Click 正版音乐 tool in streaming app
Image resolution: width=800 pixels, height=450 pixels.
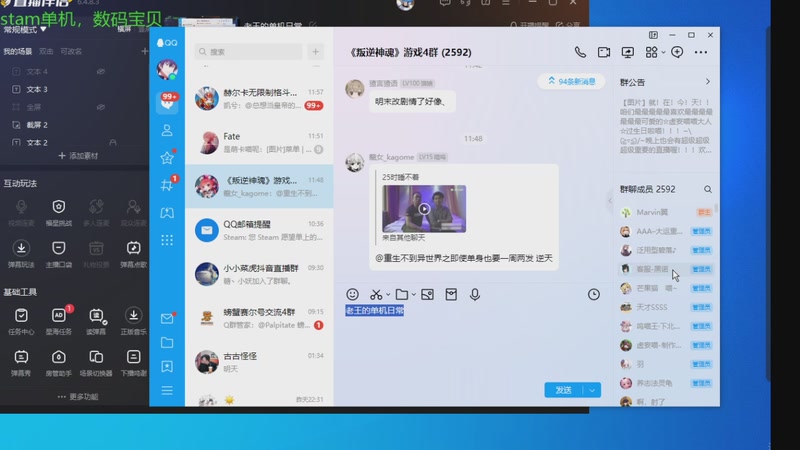[134, 321]
